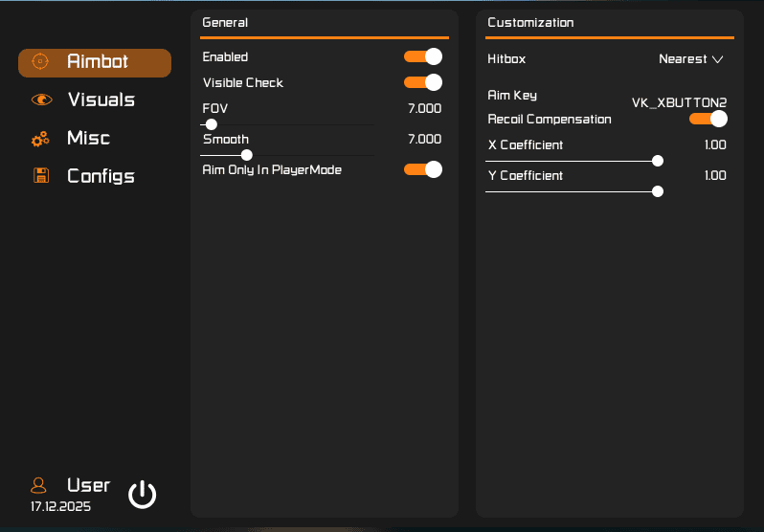Click the eye icon beside Visuals
764x532 pixels.
coord(40,100)
